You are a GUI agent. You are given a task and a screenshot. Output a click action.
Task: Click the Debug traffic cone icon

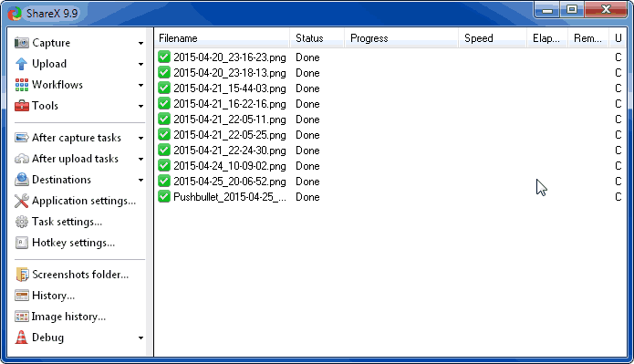(21, 338)
